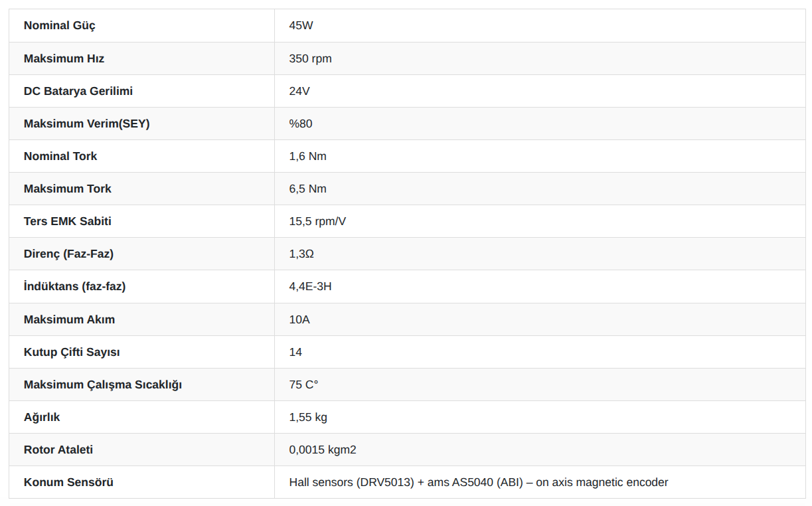The image size is (812, 506).
Task: Select the 4,4E-3H inductance value
Action: 310,286
